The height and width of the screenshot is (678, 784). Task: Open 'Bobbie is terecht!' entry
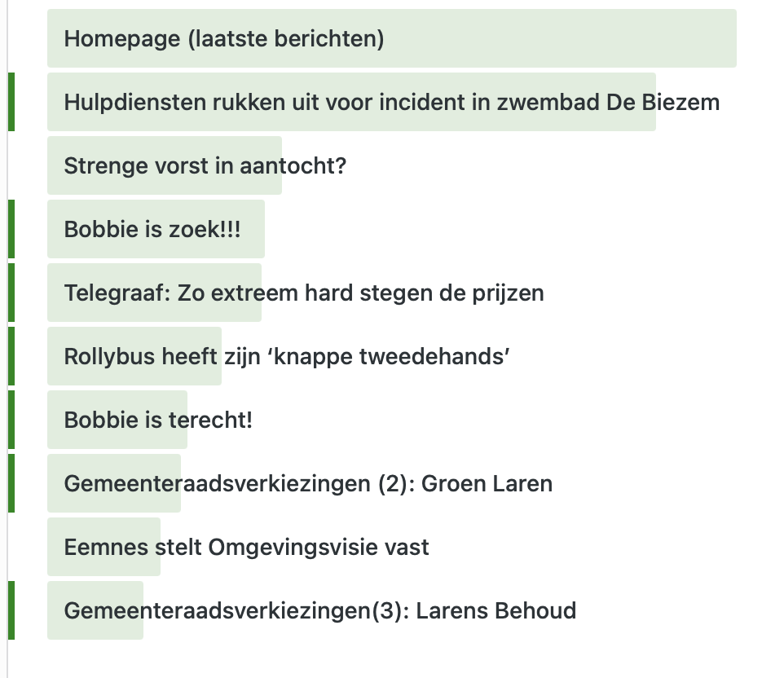point(158,420)
